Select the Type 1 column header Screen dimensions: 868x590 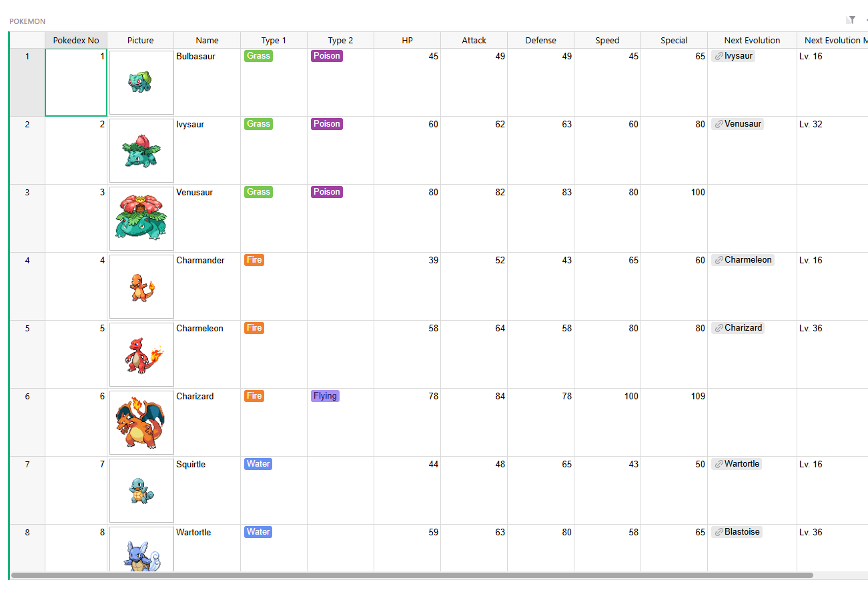(274, 40)
